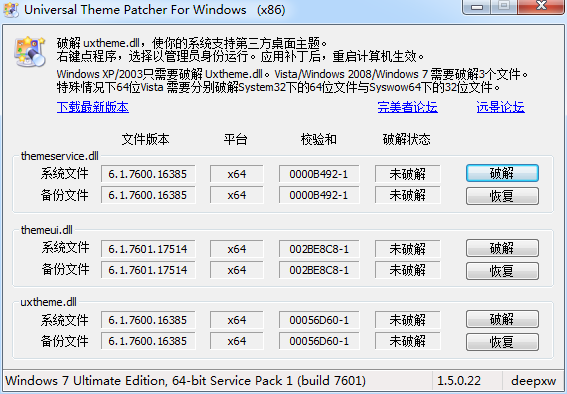The image size is (567, 394).
Task: Visit the 完美者论坛 forum link
Action: 408,107
